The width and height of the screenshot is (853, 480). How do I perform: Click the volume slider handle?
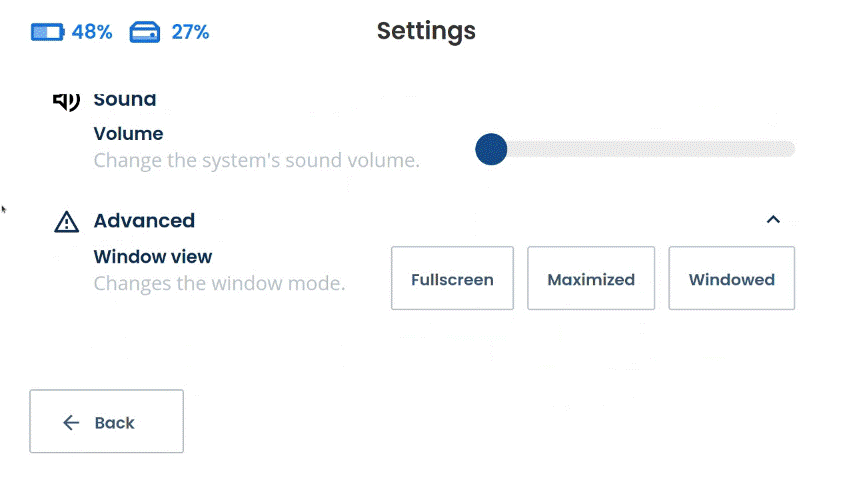click(491, 149)
